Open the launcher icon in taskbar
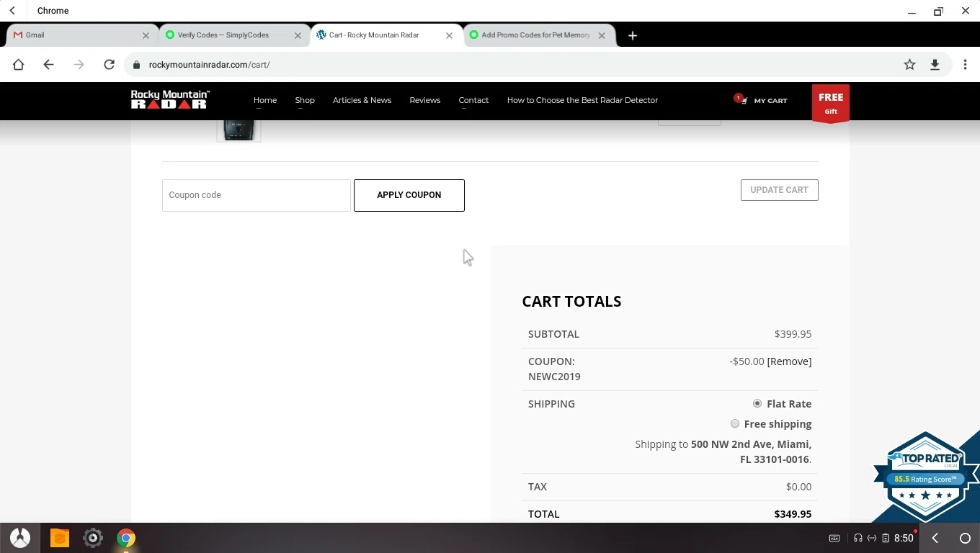Screen dimensions: 980x553 [20, 538]
